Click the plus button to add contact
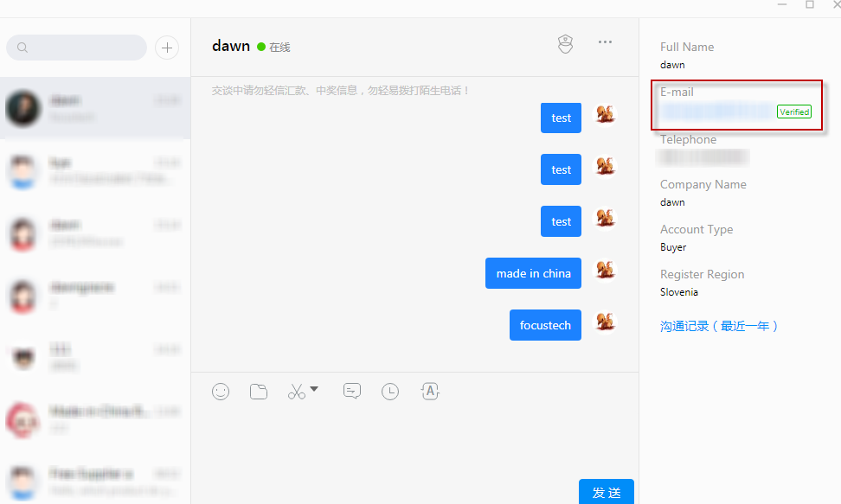This screenshot has height=504, width=841. tap(167, 48)
